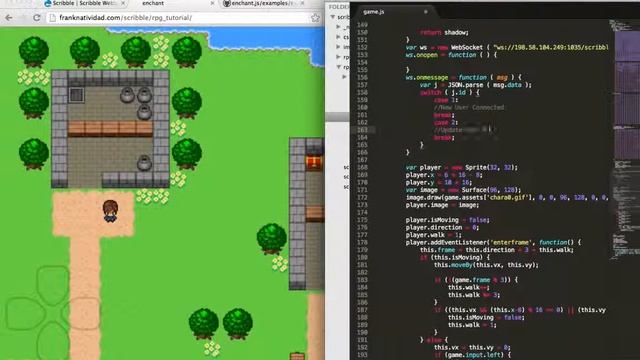Click the up arrow of on-screen d-pad
Screen dimensions: 640x360
pos(53,285)
